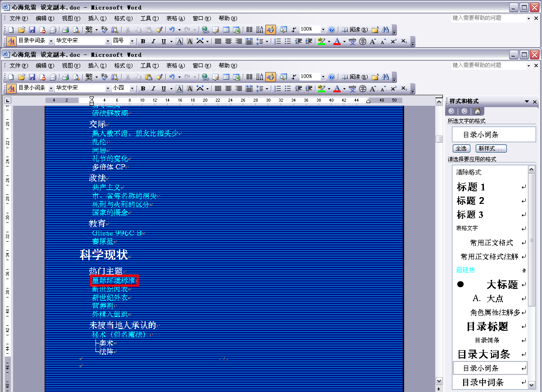This screenshot has height=392, width=542.
Task: Click the 共产主义 hyperlink in the document
Action: click(x=106, y=187)
